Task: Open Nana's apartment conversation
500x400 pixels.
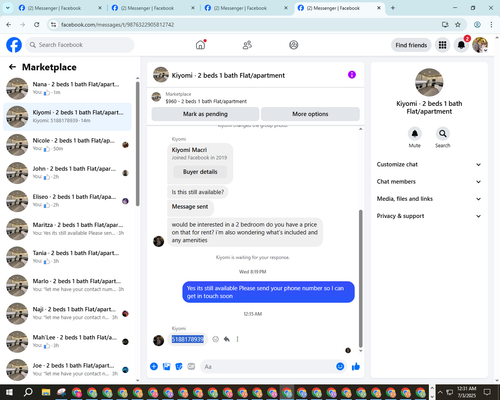Action: [x=67, y=88]
